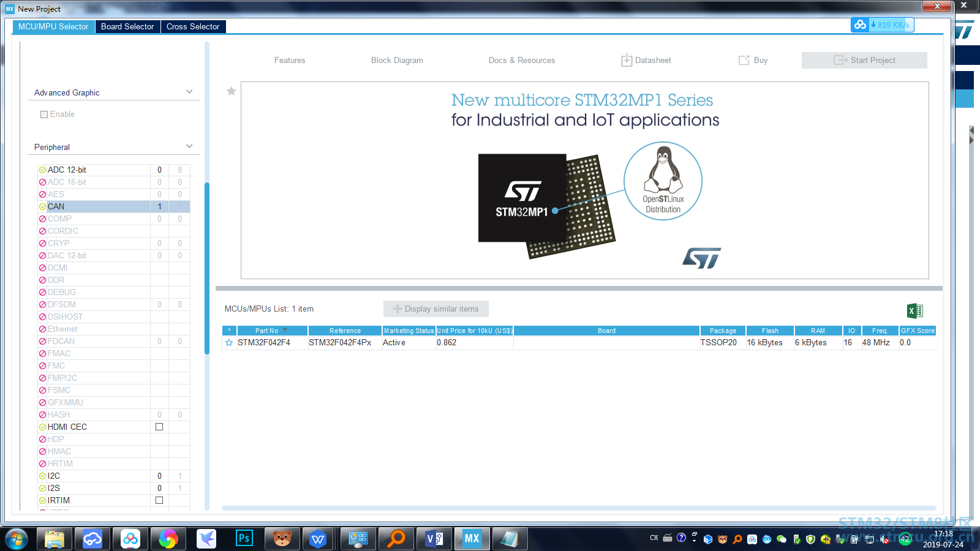Click the Freq. column header
This screenshot has width=980, height=551.
pyautogui.click(x=880, y=331)
